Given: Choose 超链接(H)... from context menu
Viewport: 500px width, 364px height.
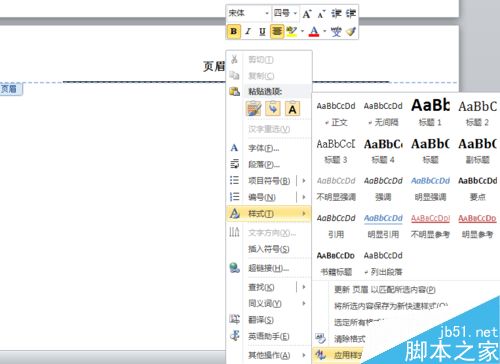Looking at the screenshot, I should pyautogui.click(x=269, y=268).
